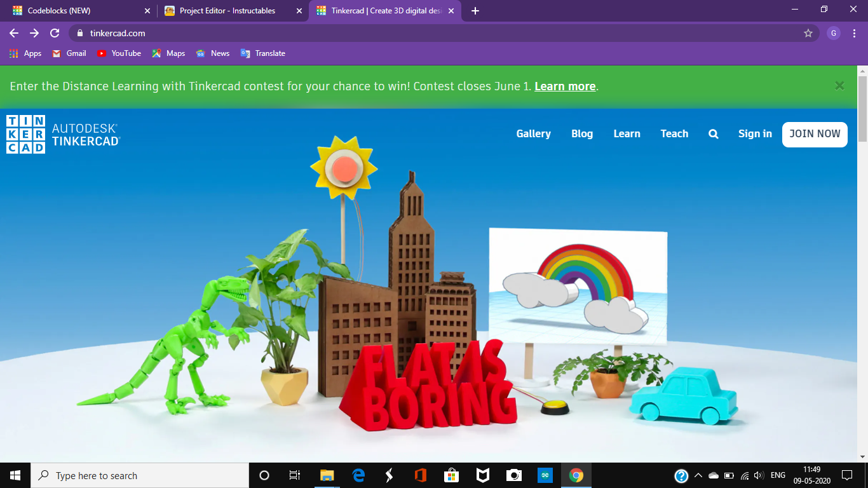Open the Teach menu in the navigation
Screen dimensions: 868x488
pos(674,133)
